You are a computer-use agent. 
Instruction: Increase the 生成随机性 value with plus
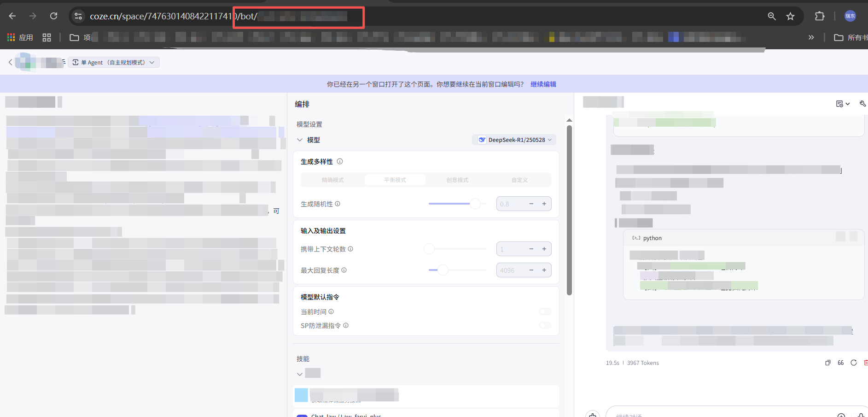(x=544, y=204)
